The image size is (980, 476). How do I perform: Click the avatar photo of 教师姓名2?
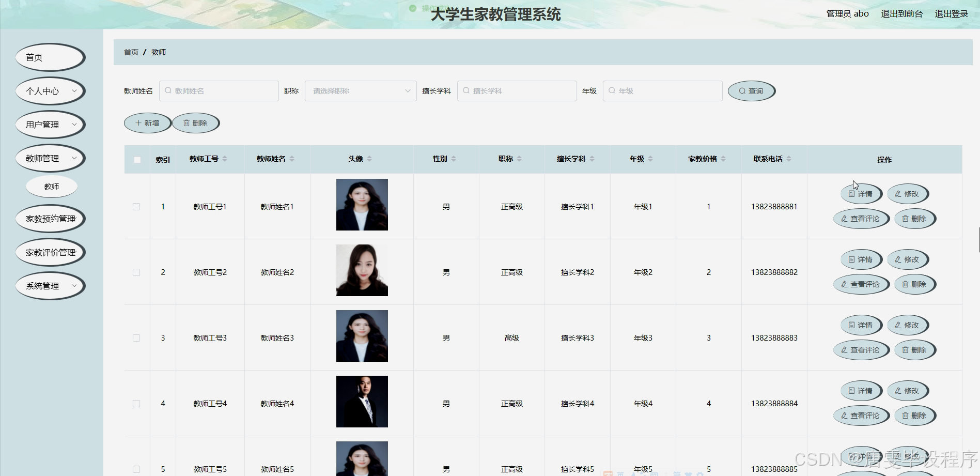(362, 270)
